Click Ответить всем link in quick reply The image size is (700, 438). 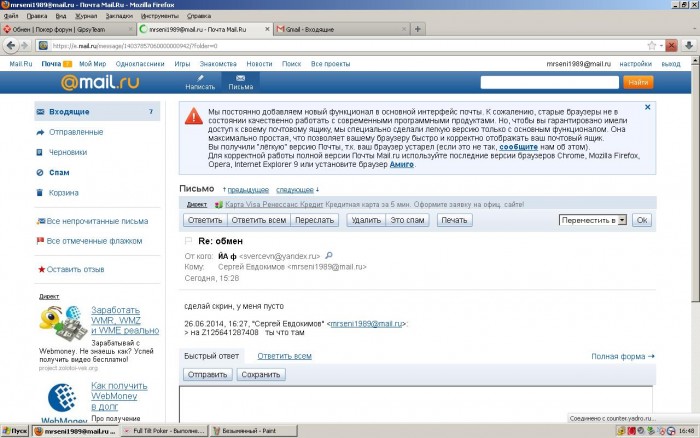pos(284,356)
